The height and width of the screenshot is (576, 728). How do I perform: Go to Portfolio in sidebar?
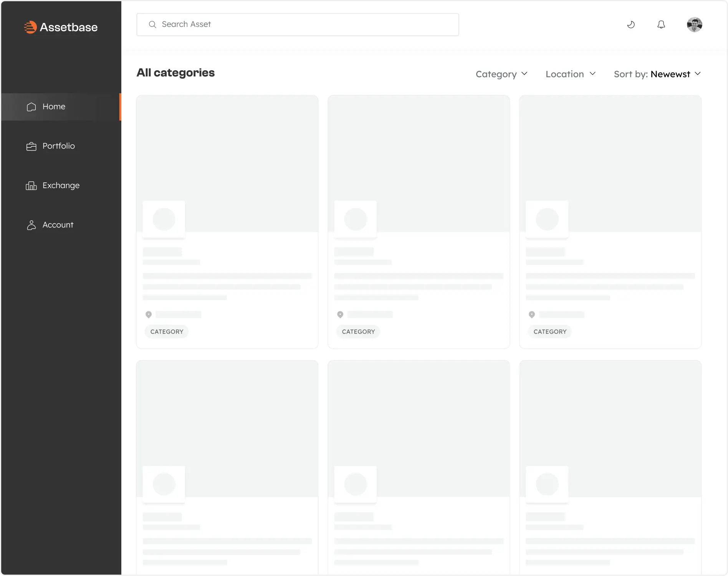(x=59, y=146)
